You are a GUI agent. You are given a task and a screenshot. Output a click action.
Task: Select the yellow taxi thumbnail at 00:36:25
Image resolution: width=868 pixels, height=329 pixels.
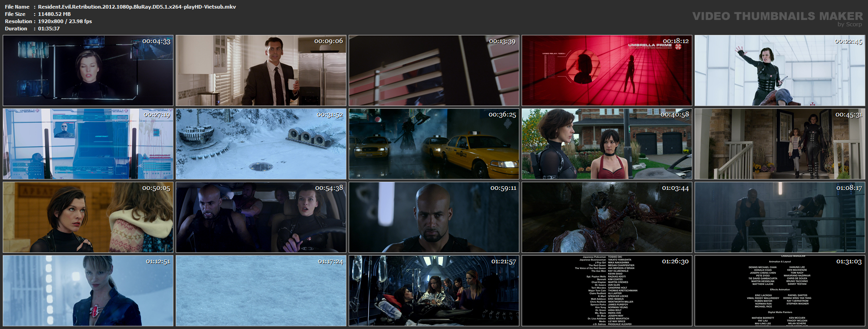(x=434, y=144)
